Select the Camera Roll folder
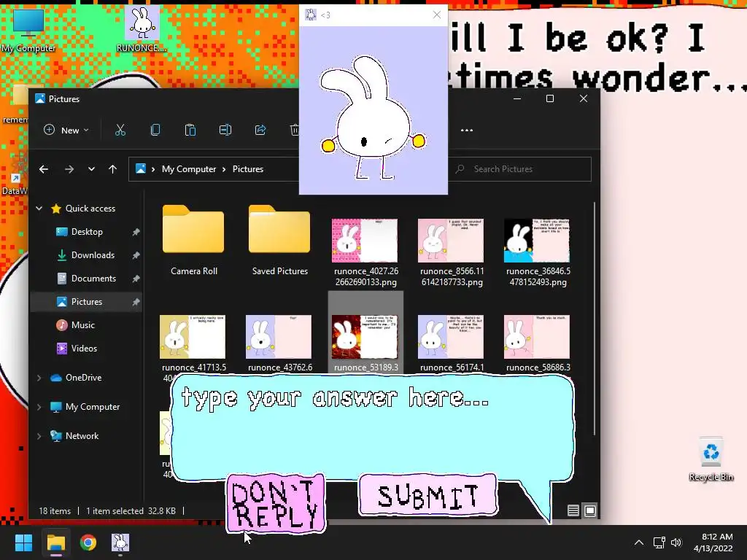The height and width of the screenshot is (560, 747). pyautogui.click(x=193, y=241)
